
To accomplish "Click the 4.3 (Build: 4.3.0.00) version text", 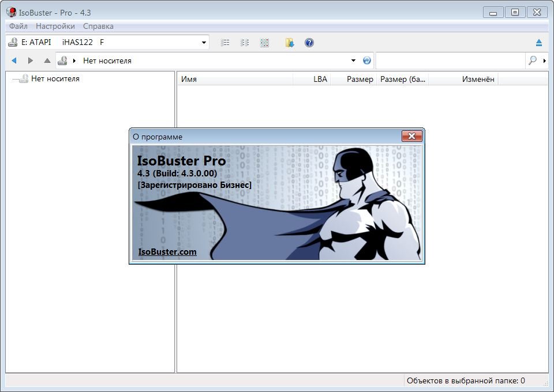I will [x=177, y=174].
